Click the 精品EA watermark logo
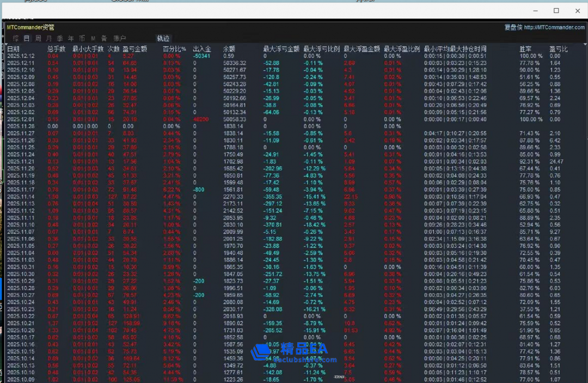Viewport: 588px width, 383px height. [294, 352]
